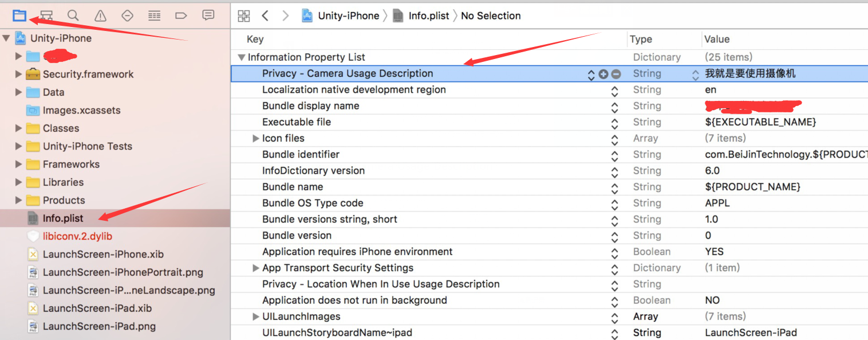Click Unity-iPhone in the jump bar
Screen dimensions: 868x340
[348, 16]
